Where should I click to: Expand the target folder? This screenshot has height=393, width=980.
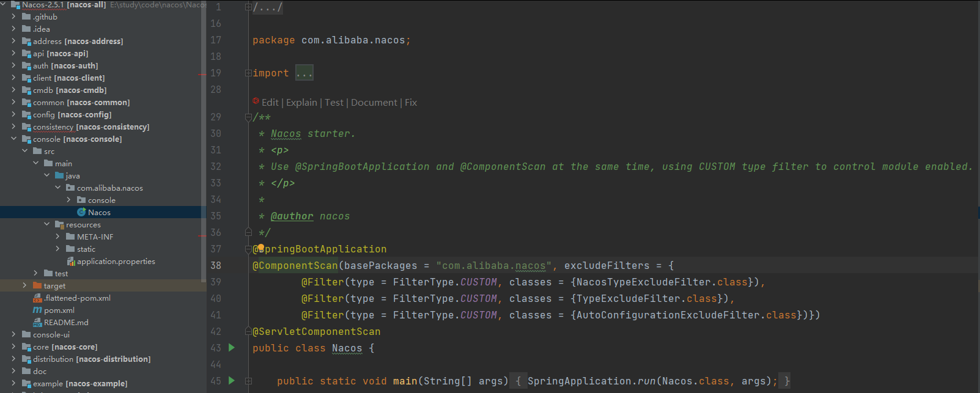(x=24, y=285)
